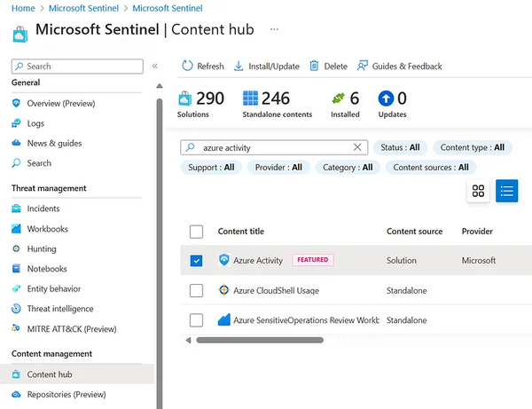Open the Content type : All filter
The height and width of the screenshot is (409, 532).
click(x=473, y=147)
